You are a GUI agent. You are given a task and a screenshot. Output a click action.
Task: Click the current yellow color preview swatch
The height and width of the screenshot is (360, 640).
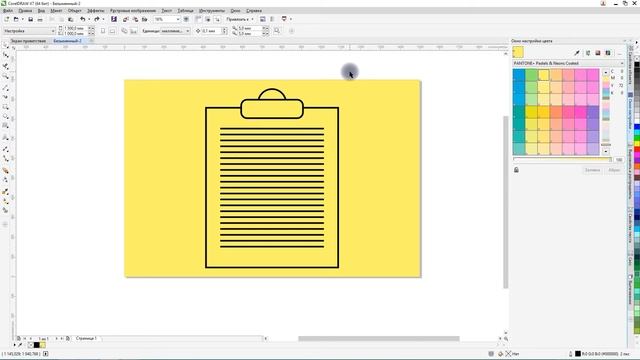pyautogui.click(x=518, y=52)
